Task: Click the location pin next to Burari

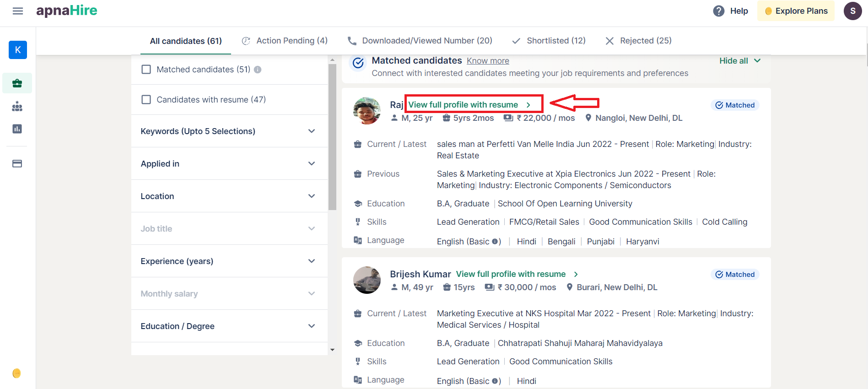Action: pyautogui.click(x=570, y=287)
